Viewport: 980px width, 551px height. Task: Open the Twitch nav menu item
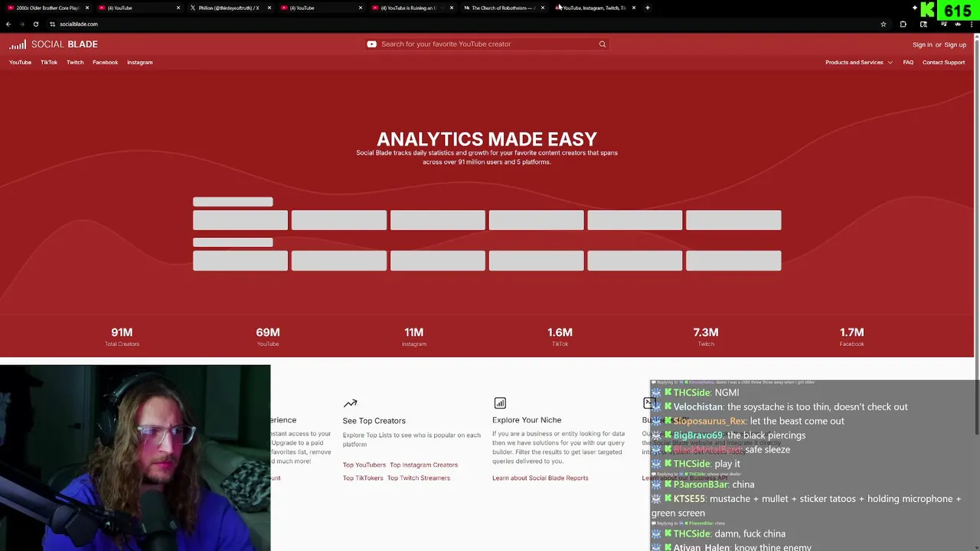click(75, 63)
